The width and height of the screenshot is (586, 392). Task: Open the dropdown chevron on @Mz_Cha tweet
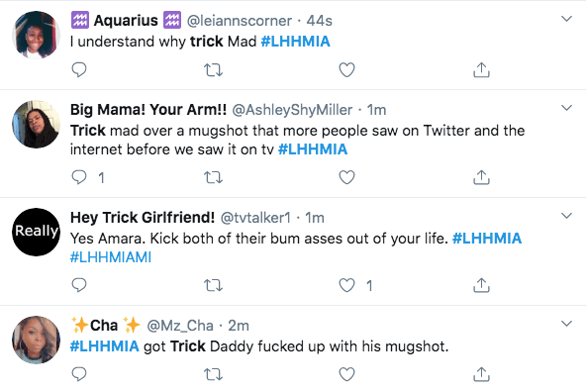[x=567, y=324]
